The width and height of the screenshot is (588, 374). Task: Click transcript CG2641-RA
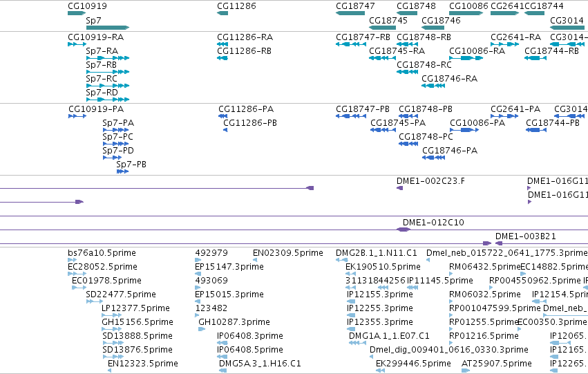(516, 37)
